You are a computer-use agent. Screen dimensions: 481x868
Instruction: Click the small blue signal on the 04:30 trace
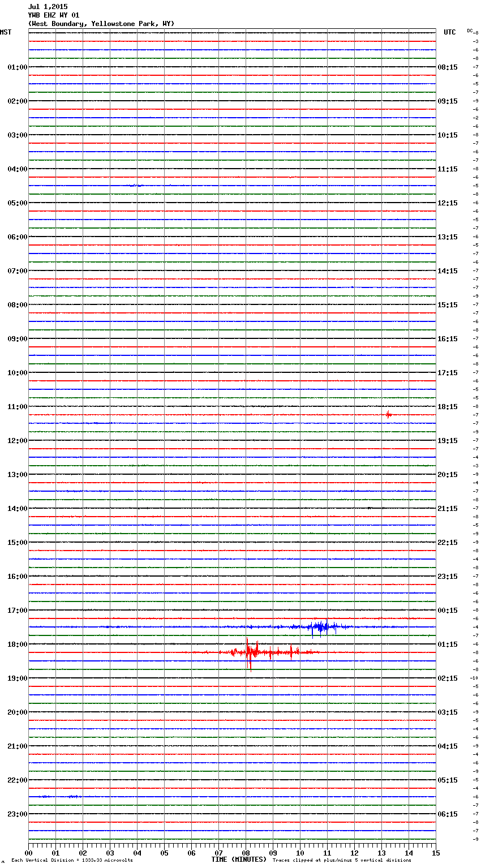click(135, 185)
